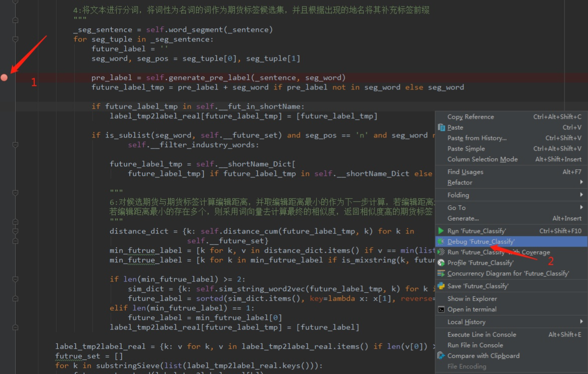
Task: Click the Ctrl+Shift+F10 shortcut text
Action: 560,230
